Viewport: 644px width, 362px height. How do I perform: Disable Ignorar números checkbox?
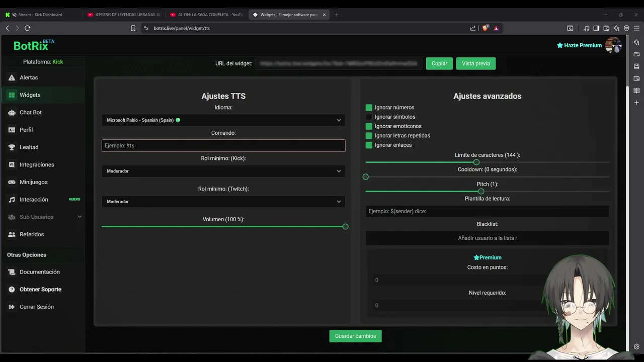[x=369, y=108]
